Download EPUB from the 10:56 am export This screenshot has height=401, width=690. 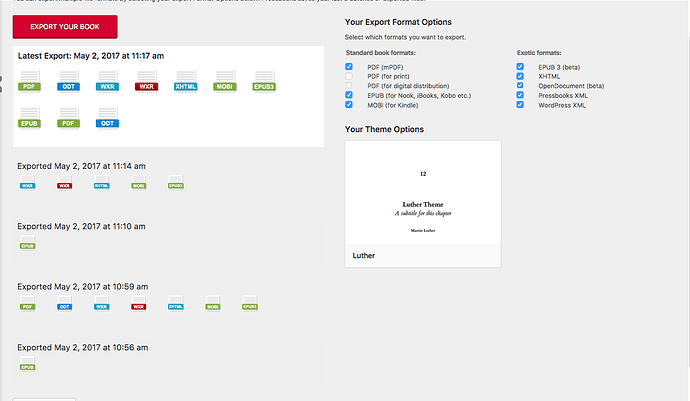pos(27,364)
